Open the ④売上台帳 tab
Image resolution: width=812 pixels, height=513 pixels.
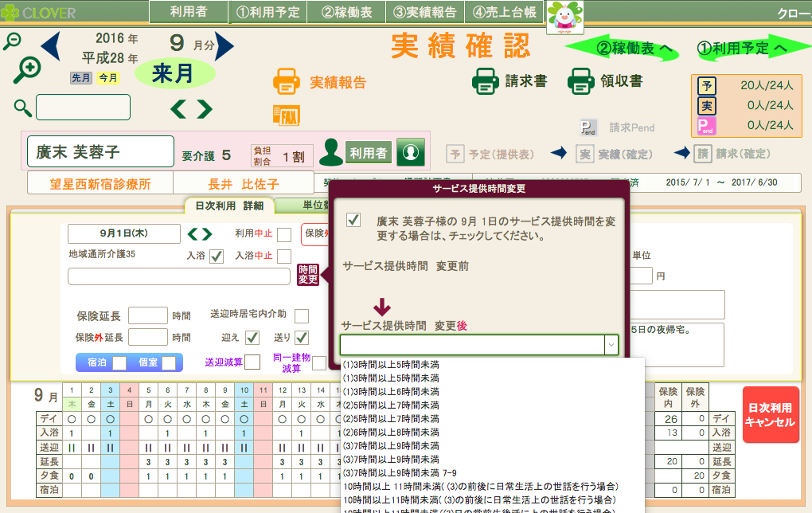pyautogui.click(x=505, y=12)
